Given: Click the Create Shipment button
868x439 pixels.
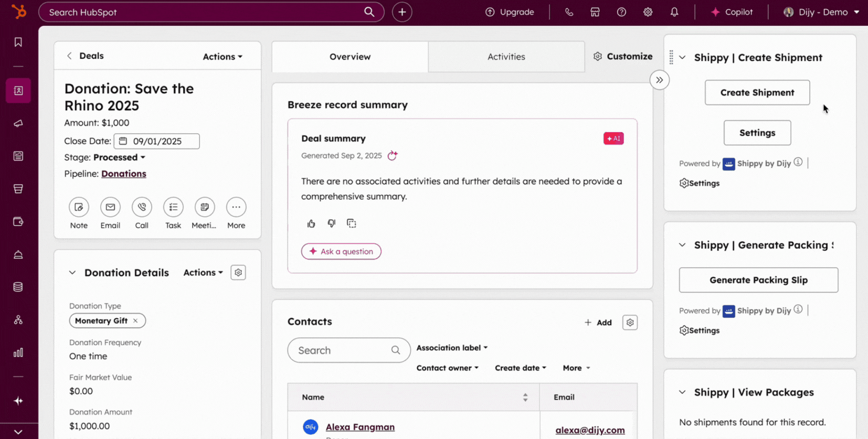Looking at the screenshot, I should coord(757,92).
